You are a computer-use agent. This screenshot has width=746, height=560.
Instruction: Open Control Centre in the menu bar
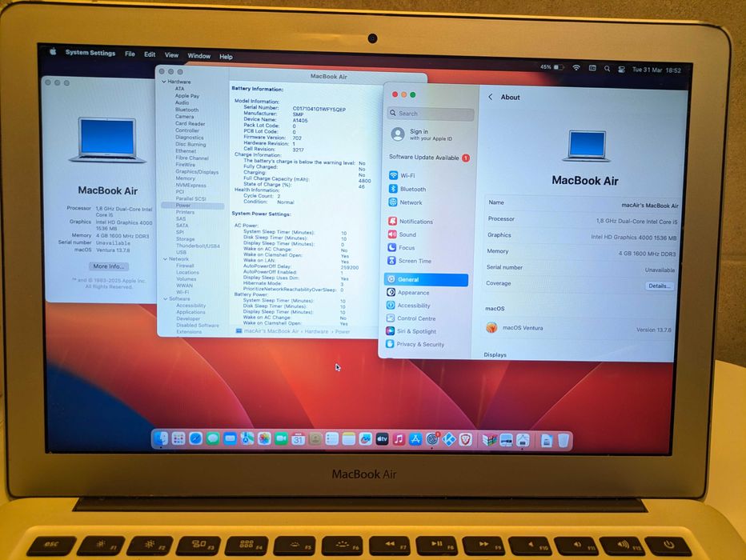coord(621,69)
